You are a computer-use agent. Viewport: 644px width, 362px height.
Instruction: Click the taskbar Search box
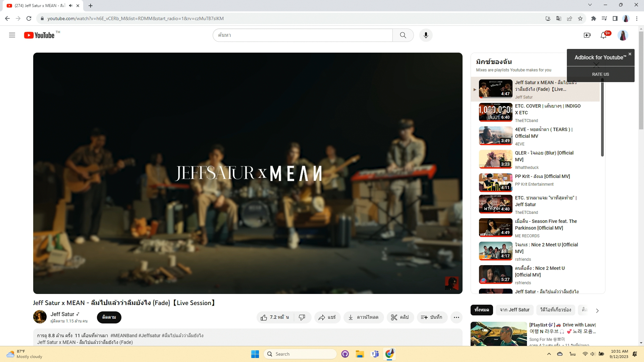(300, 354)
